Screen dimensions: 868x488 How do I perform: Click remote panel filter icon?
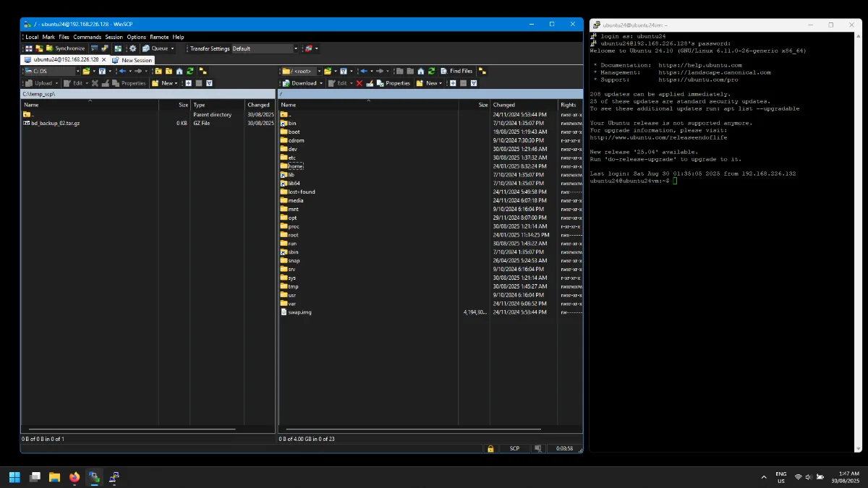[344, 71]
